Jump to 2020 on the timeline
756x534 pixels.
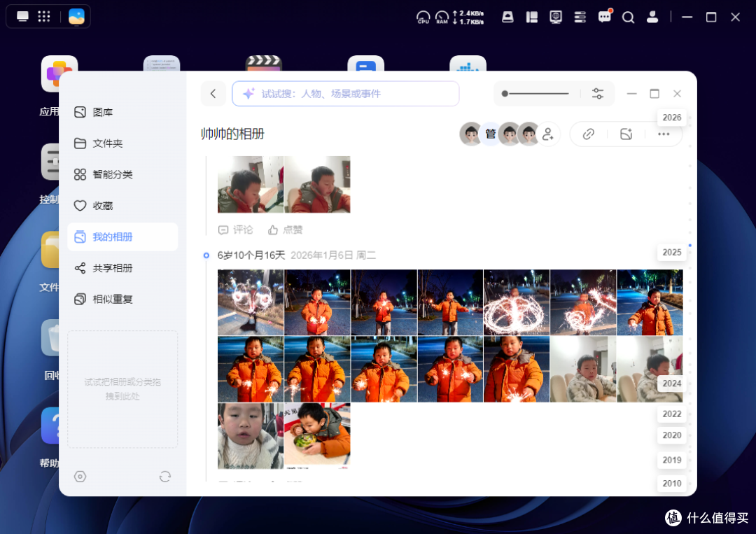[671, 435]
